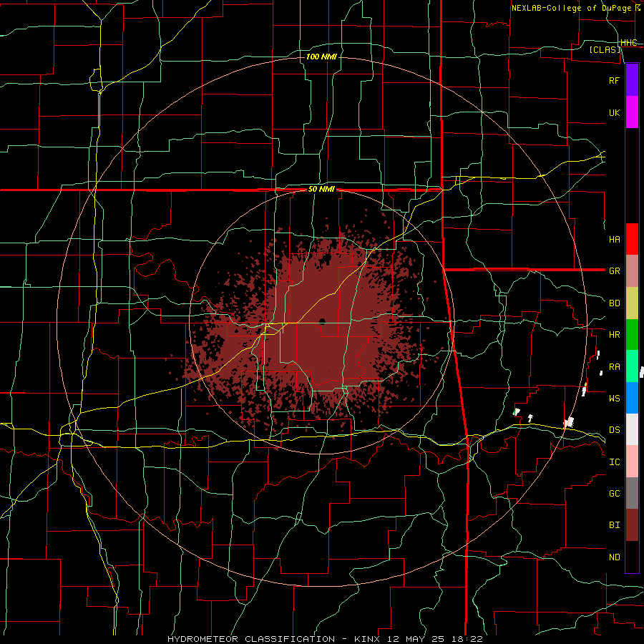644x644 pixels.
Task: Pick the RA light green swatch
Action: coord(632,366)
